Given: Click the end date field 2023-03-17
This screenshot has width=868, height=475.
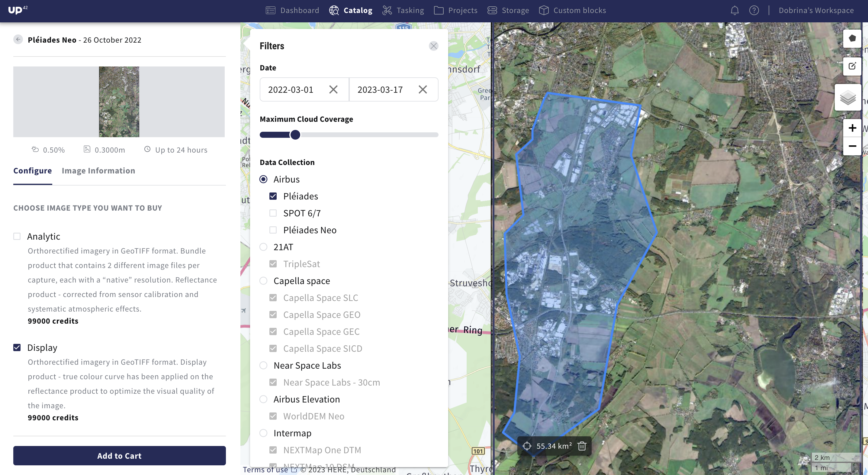Looking at the screenshot, I should pos(394,89).
